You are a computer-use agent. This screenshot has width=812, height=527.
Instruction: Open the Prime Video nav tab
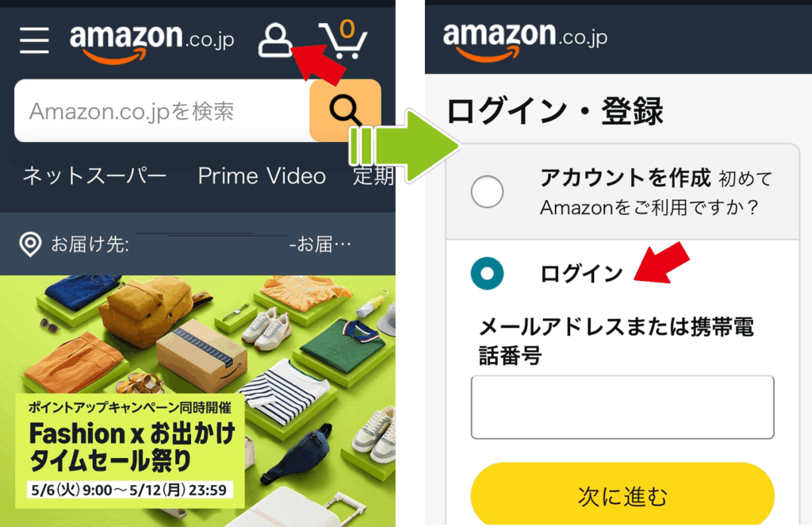coord(262,176)
